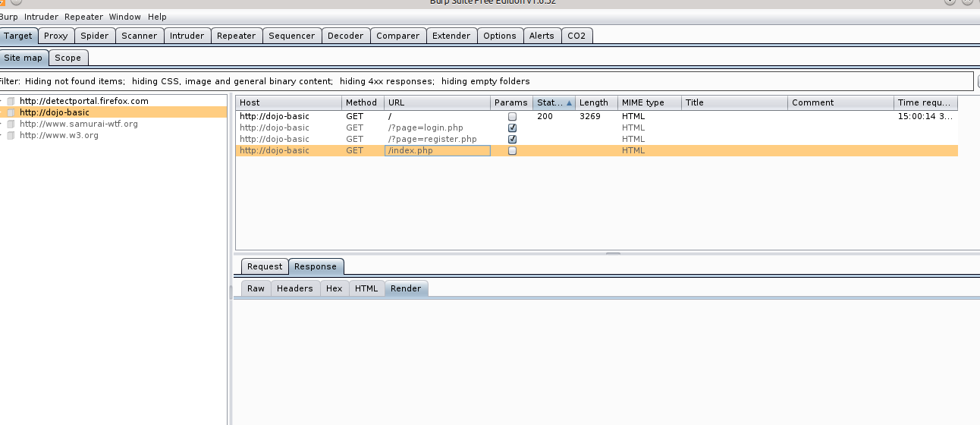Click the detectportal.firefox.com host icon
980x425 pixels.
(x=11, y=101)
